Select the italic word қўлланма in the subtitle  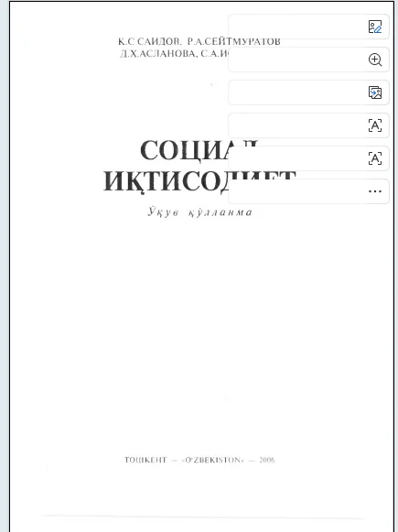[221, 213]
